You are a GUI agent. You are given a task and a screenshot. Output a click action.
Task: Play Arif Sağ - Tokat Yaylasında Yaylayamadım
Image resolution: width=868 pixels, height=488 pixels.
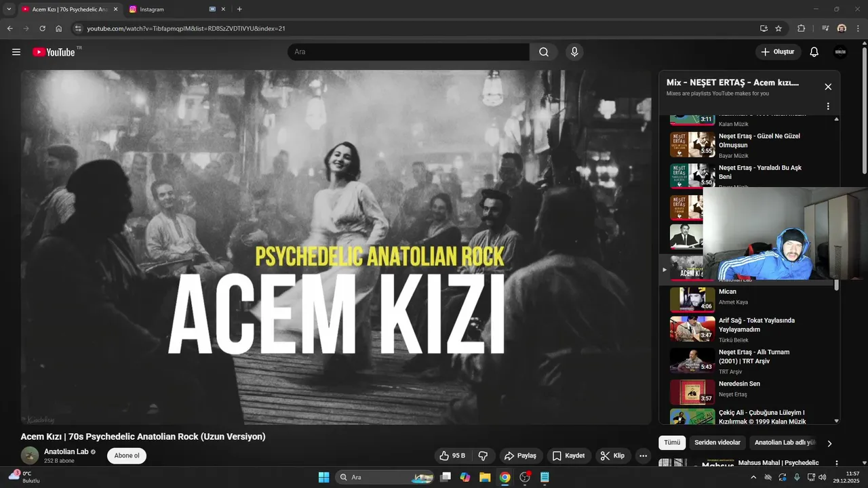tap(757, 325)
